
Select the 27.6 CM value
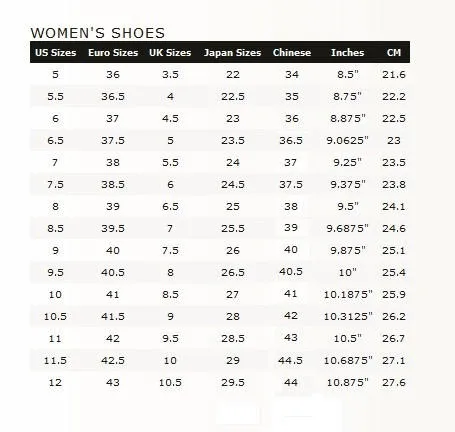pos(394,383)
